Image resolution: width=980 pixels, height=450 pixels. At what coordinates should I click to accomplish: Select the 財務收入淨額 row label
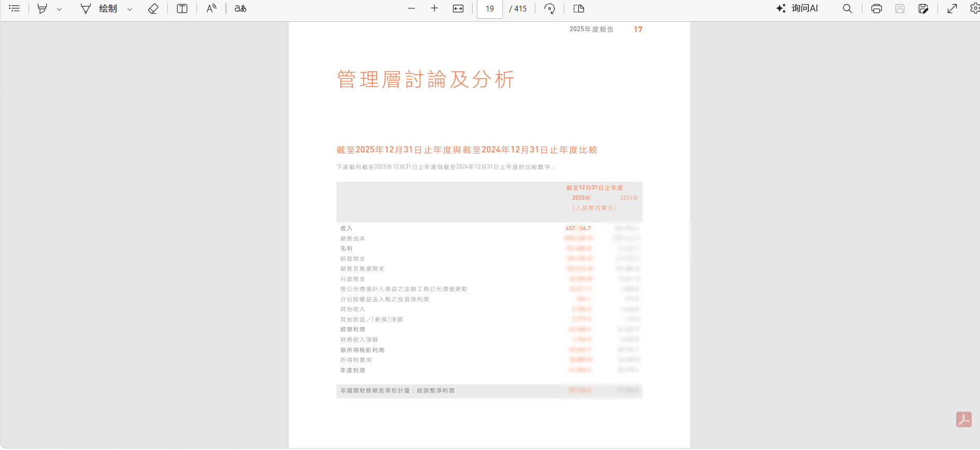(359, 340)
